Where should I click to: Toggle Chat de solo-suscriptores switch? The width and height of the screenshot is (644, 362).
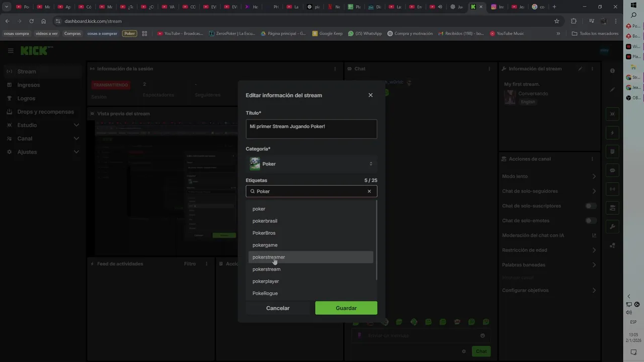click(x=591, y=206)
